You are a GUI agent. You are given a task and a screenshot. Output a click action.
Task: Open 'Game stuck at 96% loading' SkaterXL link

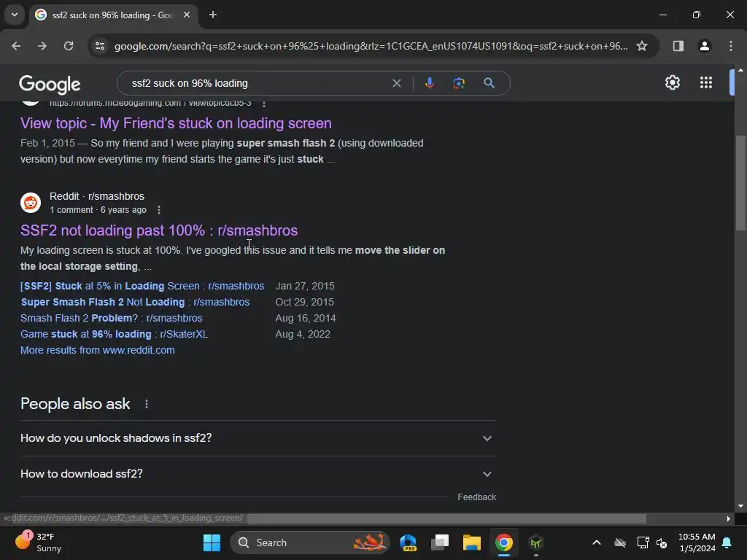point(115,334)
